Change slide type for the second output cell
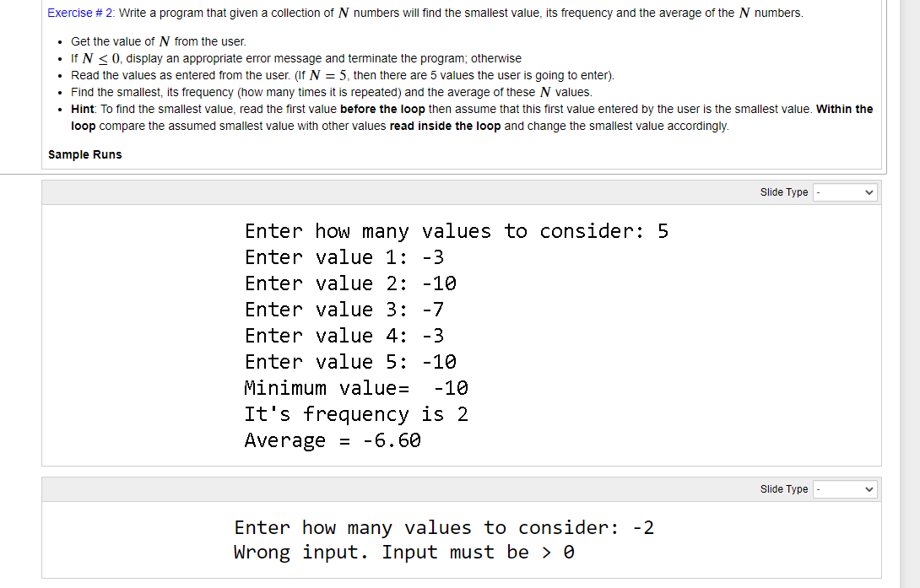920x588 pixels. (x=844, y=488)
